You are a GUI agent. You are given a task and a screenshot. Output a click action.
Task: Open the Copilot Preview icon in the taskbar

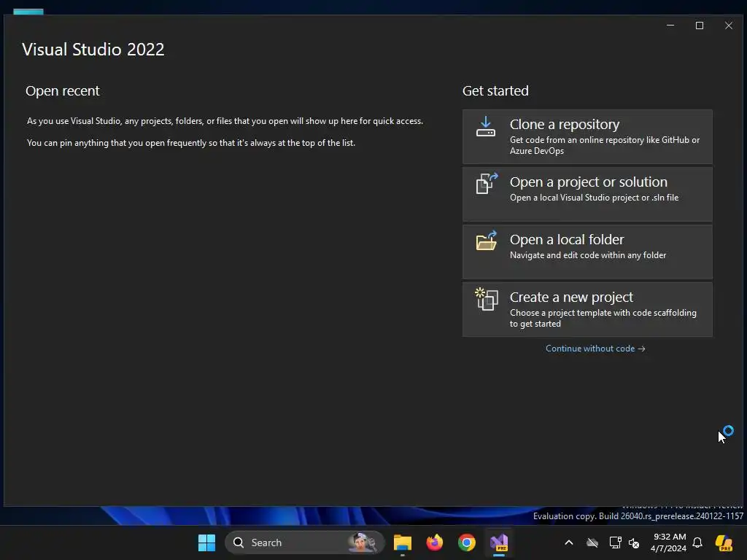pos(724,542)
